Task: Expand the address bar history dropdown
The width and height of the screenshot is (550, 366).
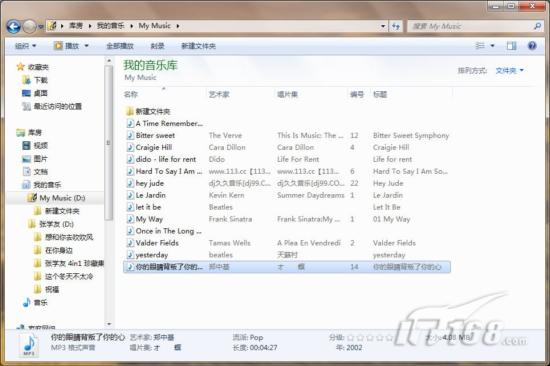Action: point(383,26)
